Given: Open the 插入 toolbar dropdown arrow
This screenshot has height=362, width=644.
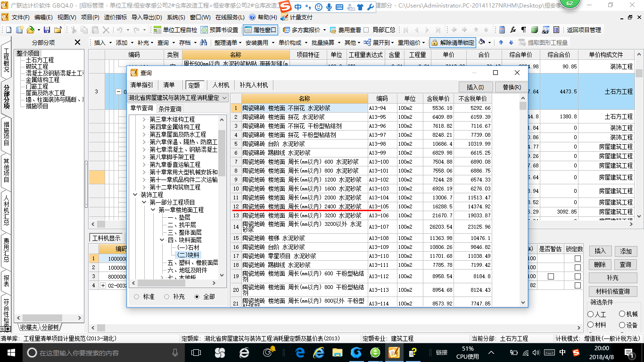Looking at the screenshot, I should pos(110,42).
